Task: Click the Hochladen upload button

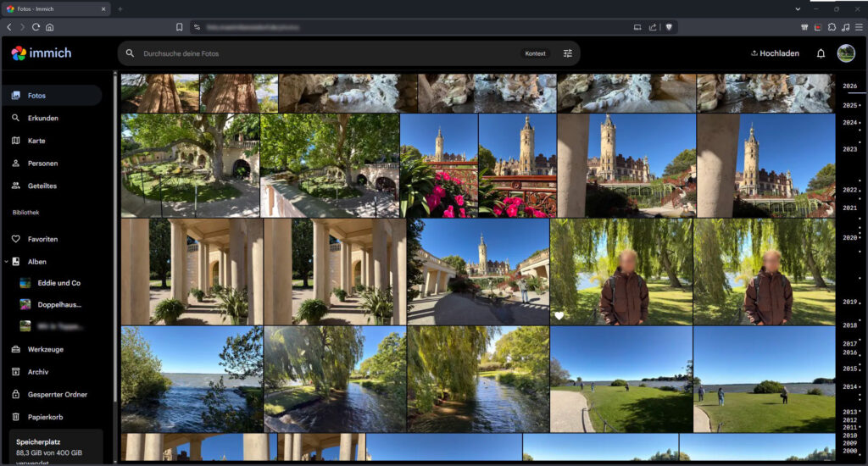Action: coord(775,53)
